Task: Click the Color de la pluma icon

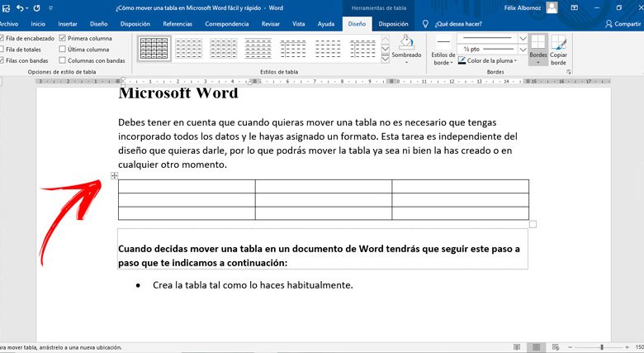Action: 462,60
